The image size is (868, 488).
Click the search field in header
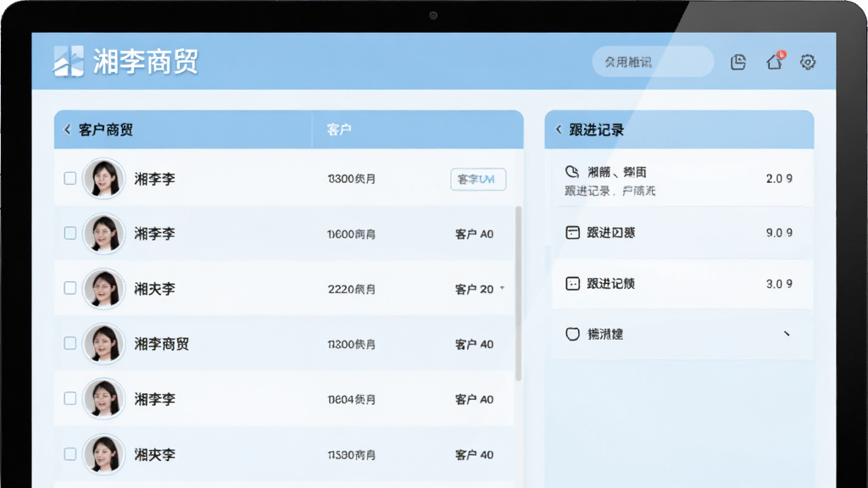tap(653, 61)
